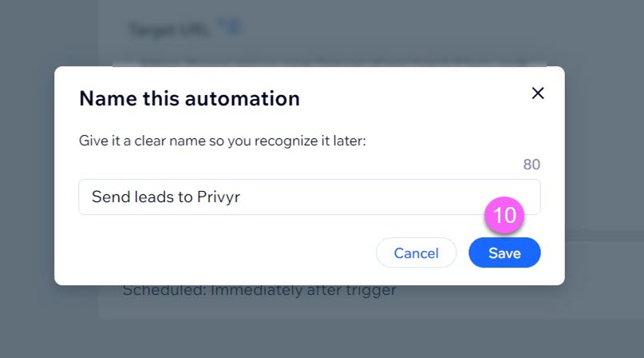
Task: Click the Scheduled: Immediately after trigger text
Action: pyautogui.click(x=259, y=291)
